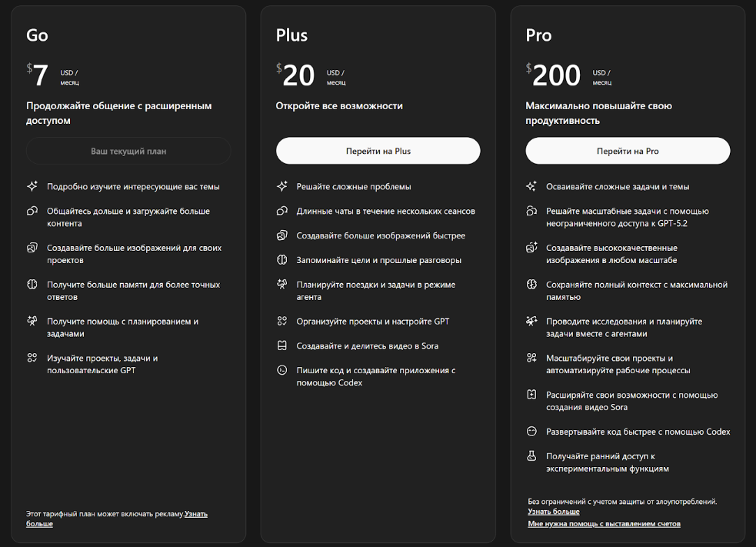Click the globe icon beside "Сохраняйте полный контекст"

[531, 285]
